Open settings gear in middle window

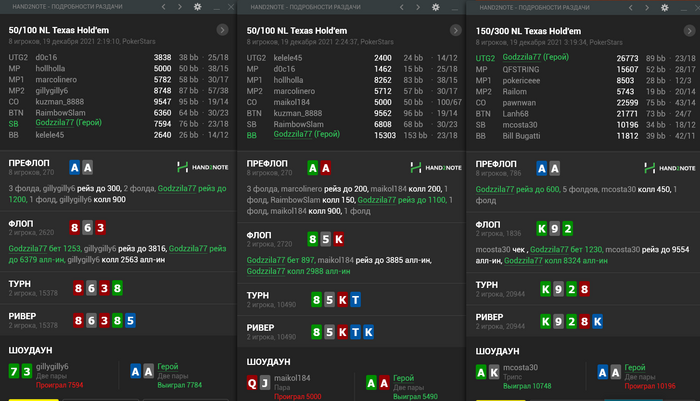click(x=436, y=7)
